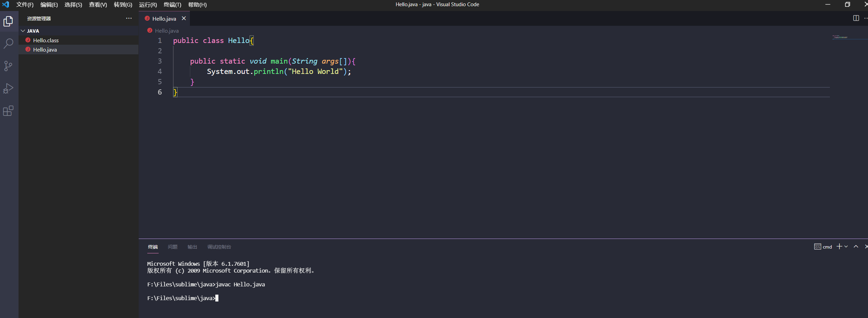Minimize the VS Code window
Viewport: 868px width, 318px height.
827,4
